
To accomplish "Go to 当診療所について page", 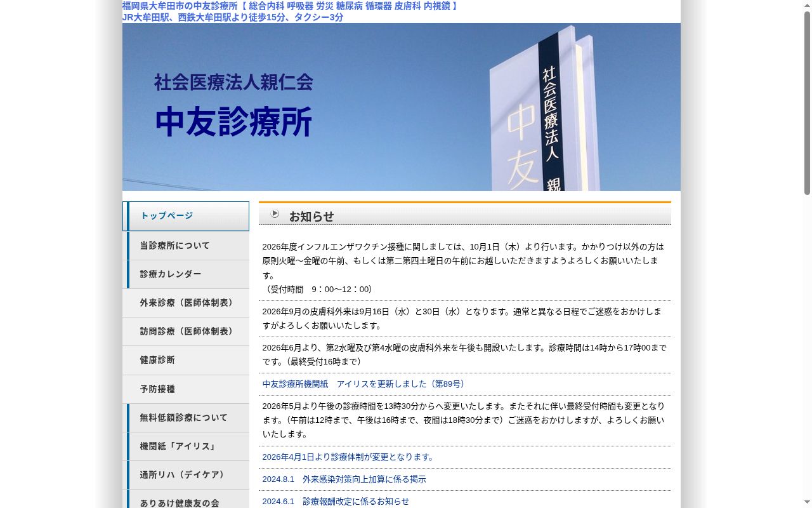I will pyautogui.click(x=186, y=246).
